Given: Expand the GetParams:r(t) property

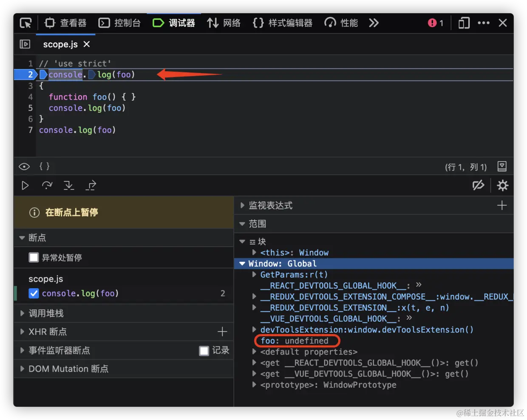Looking at the screenshot, I should tap(254, 275).
